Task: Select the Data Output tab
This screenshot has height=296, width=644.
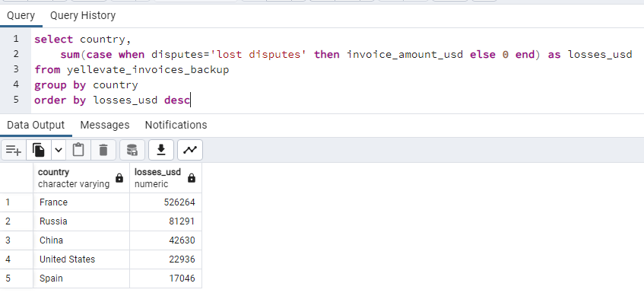Action: pyautogui.click(x=36, y=125)
